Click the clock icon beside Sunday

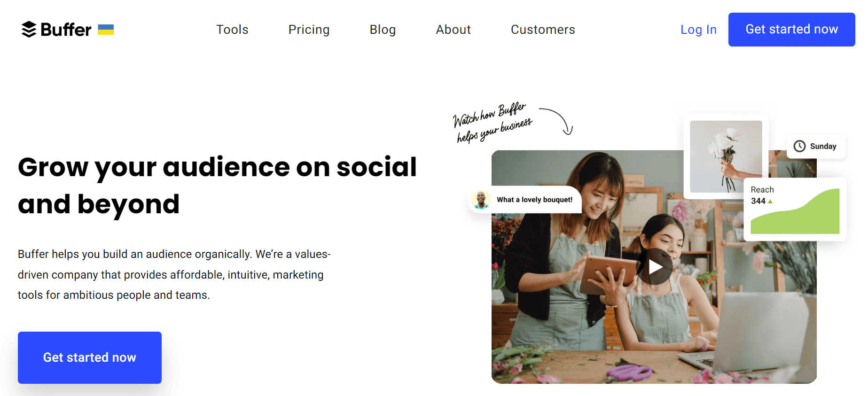(799, 146)
